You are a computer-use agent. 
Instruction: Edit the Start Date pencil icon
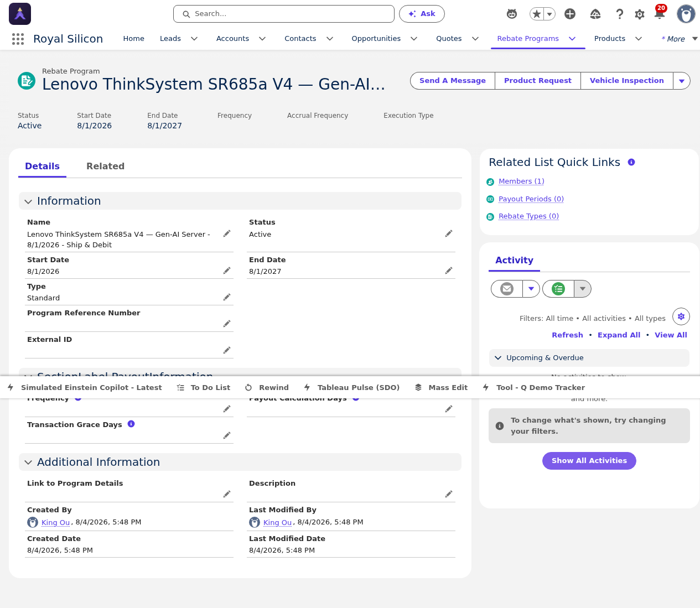point(227,271)
